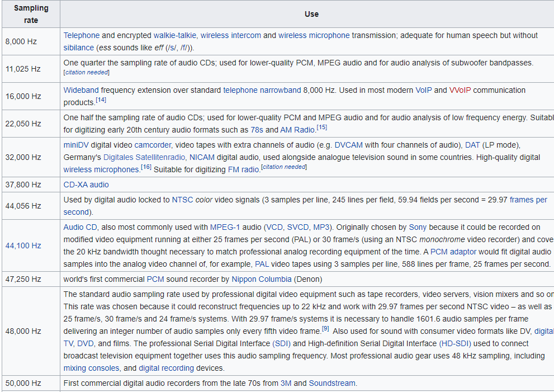Follow wireless microphones link in 32,000 Hz row
554x392 pixels.
pos(101,169)
